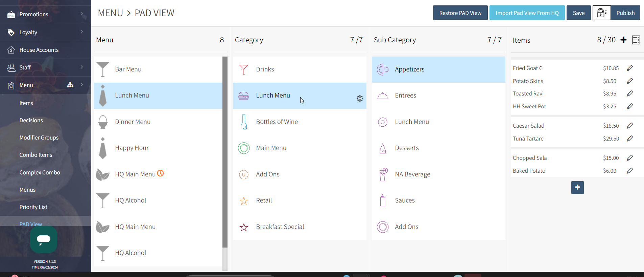The width and height of the screenshot is (644, 277).
Task: Select the Desserts sub category
Action: pyautogui.click(x=407, y=148)
